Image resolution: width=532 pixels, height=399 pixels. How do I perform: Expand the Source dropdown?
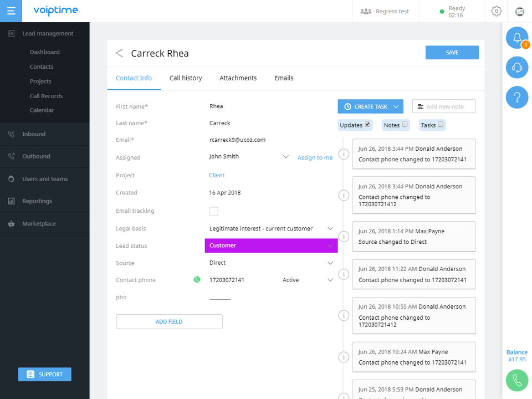point(330,263)
